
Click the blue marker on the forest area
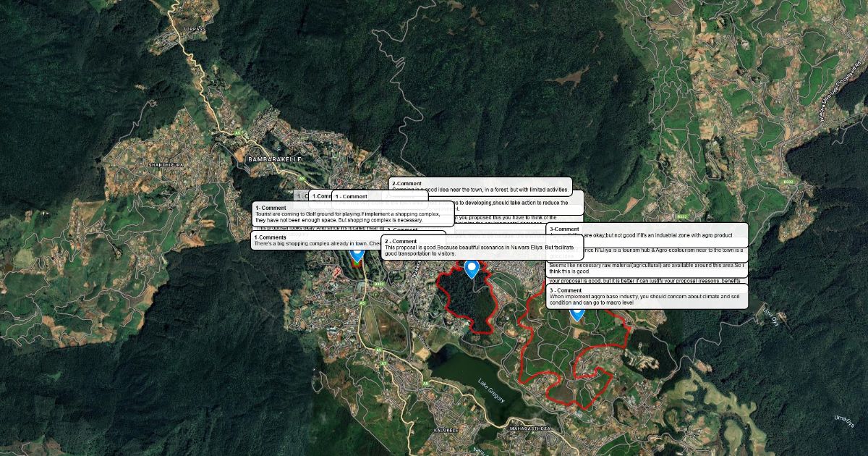point(472,269)
